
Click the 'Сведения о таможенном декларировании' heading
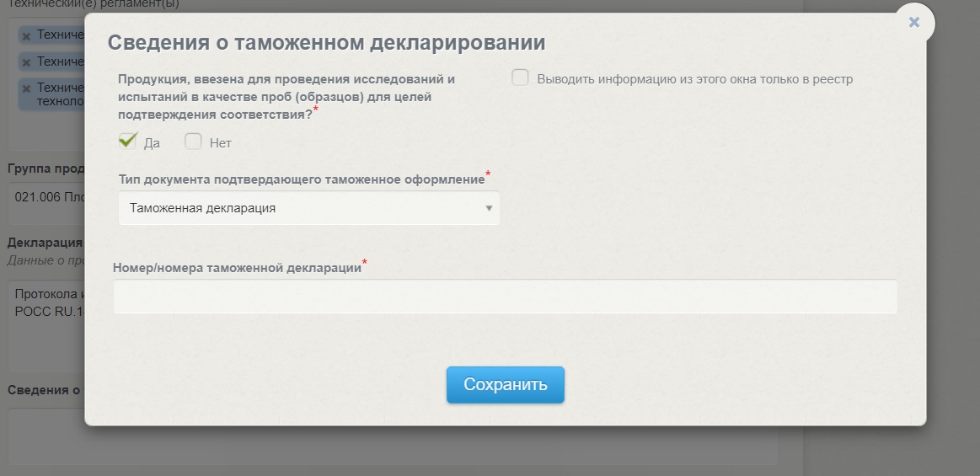[x=326, y=42]
